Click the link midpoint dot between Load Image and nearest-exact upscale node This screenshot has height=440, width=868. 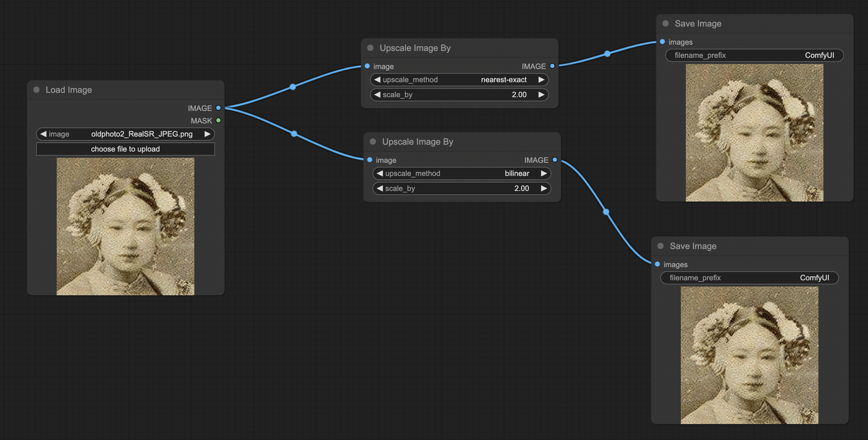click(x=293, y=87)
